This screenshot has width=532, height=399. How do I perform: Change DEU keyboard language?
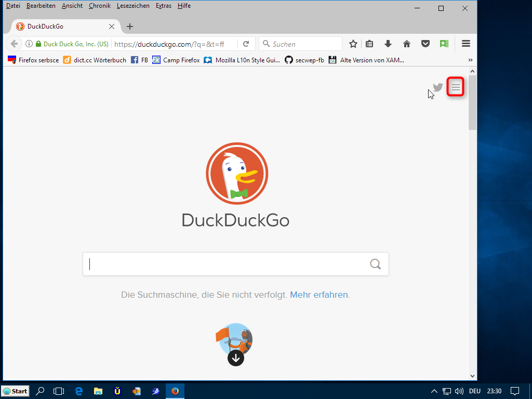475,391
